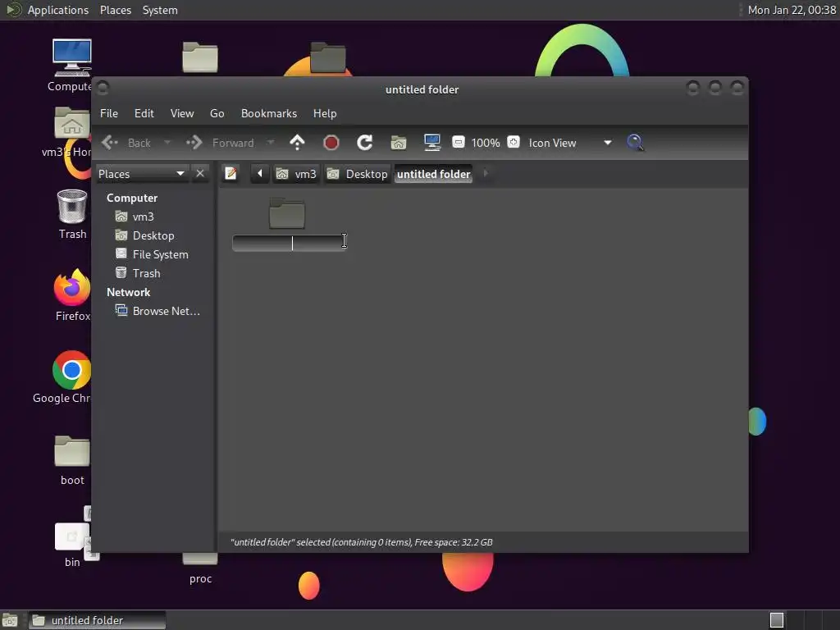This screenshot has width=840, height=630.
Task: Select the new folder icon in the file pane
Action: coord(287,213)
